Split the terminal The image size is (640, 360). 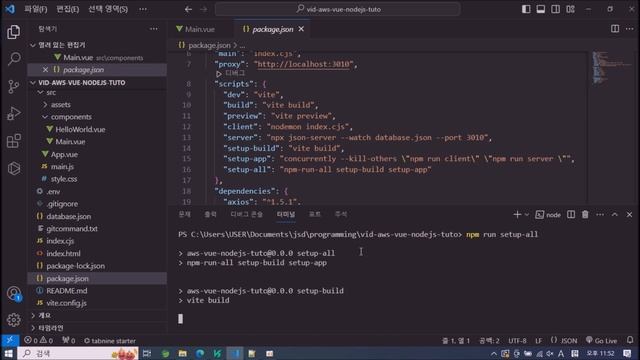pos(571,214)
